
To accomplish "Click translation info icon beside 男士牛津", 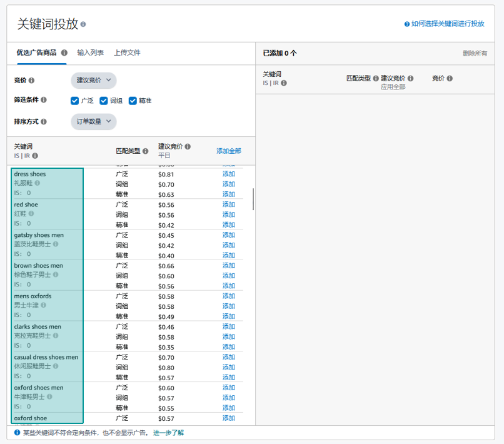I will click(43, 305).
